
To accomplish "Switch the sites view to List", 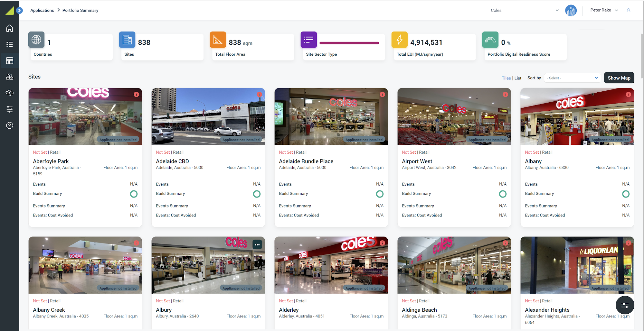I will click(518, 78).
